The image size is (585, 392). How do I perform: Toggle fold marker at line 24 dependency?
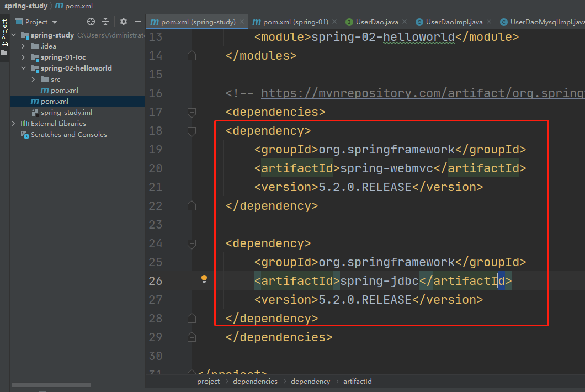coord(192,243)
